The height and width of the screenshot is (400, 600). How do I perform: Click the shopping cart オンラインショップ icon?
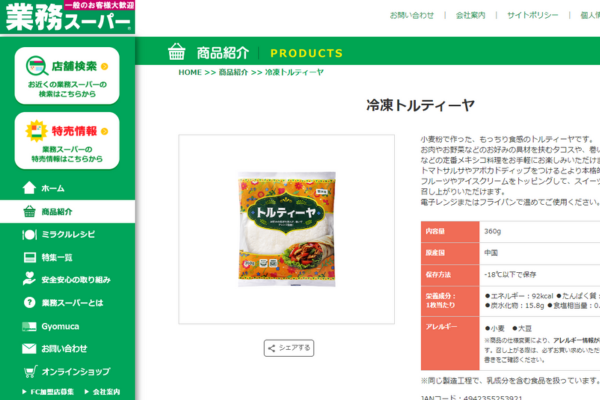[x=30, y=371]
